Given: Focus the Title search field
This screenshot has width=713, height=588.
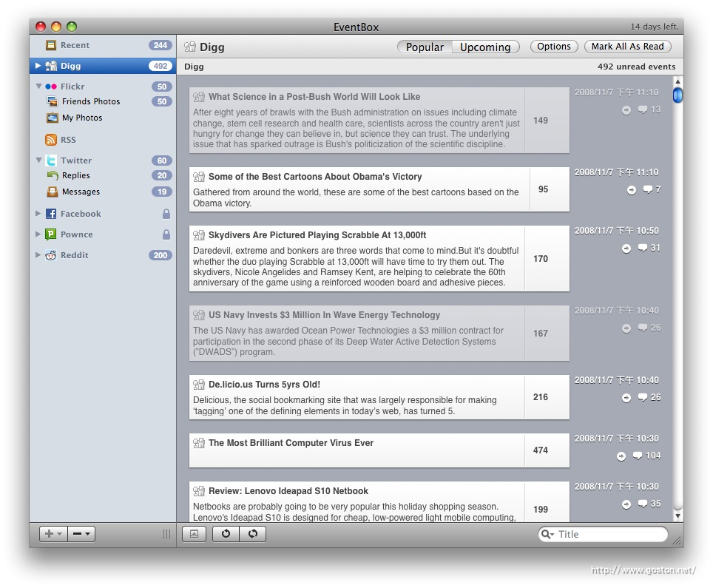Looking at the screenshot, I should coord(603,534).
